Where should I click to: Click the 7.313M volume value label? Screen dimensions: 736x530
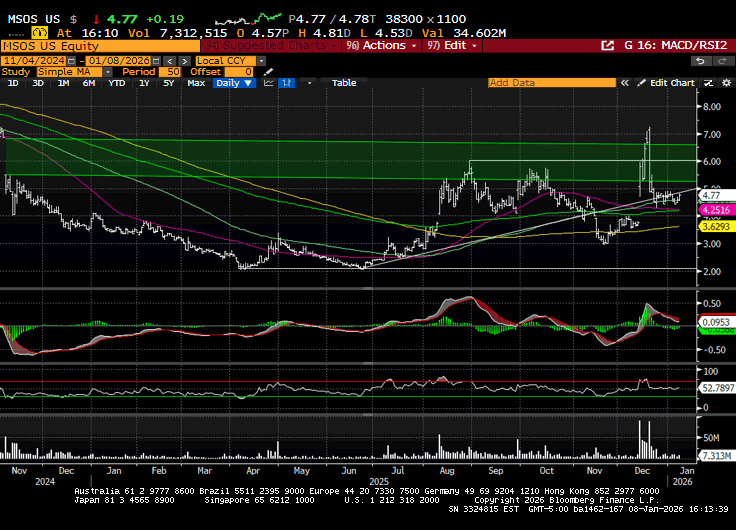pyautogui.click(x=716, y=455)
